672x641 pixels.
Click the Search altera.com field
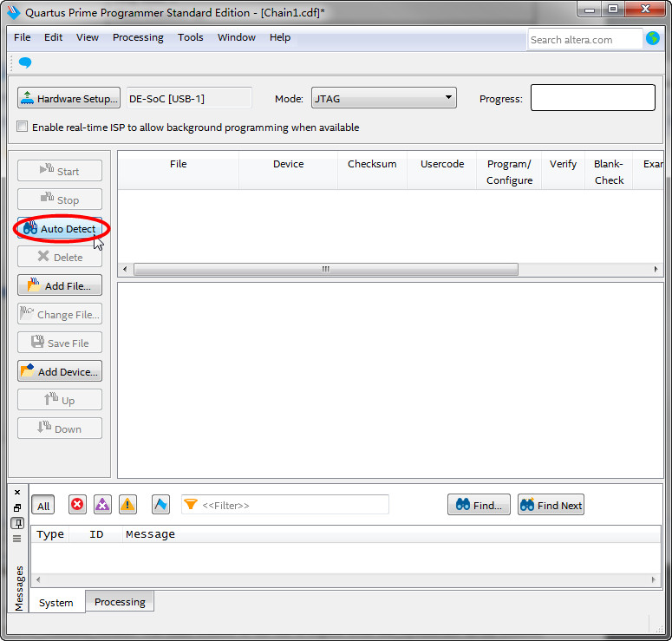pyautogui.click(x=585, y=39)
